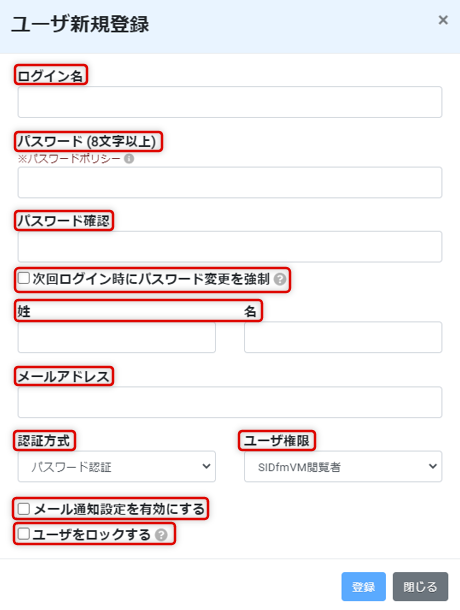Focus the ログイン名 input field
The image size is (460, 610).
tap(230, 102)
